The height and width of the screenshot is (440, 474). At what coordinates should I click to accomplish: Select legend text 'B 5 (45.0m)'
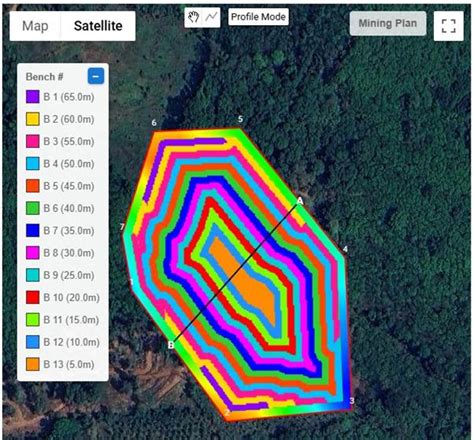pyautogui.click(x=69, y=186)
